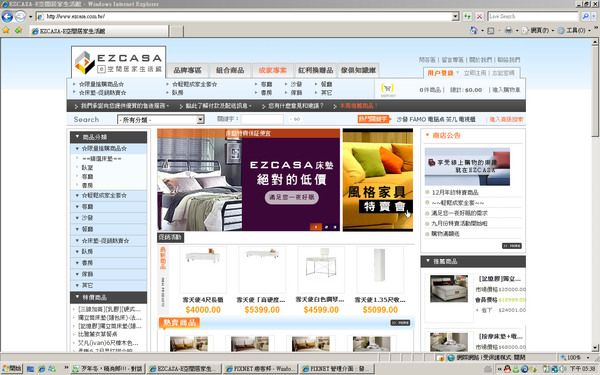Click the red Stop loading icon
The width and height of the screenshot is (600, 375).
(x=479, y=16)
